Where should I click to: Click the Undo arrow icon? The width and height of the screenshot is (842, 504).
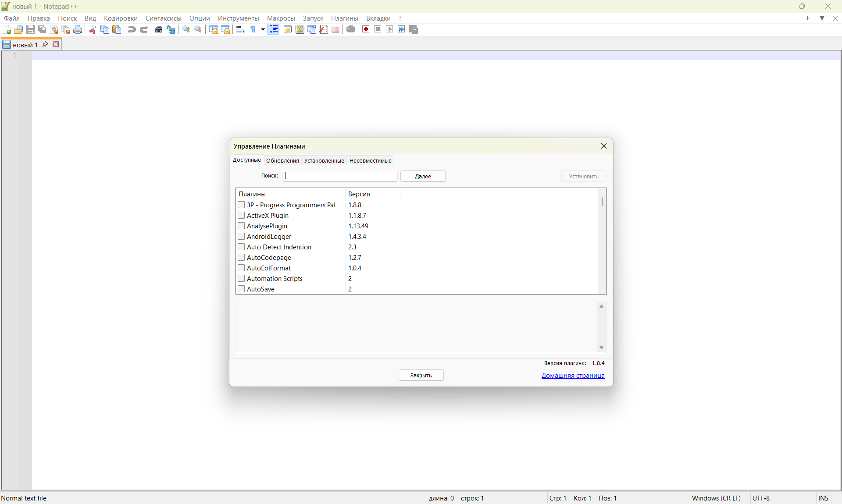click(x=132, y=29)
